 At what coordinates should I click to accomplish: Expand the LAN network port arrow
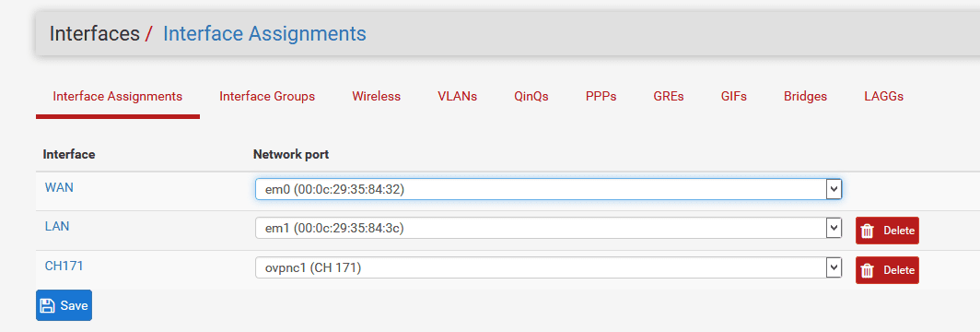(x=834, y=228)
